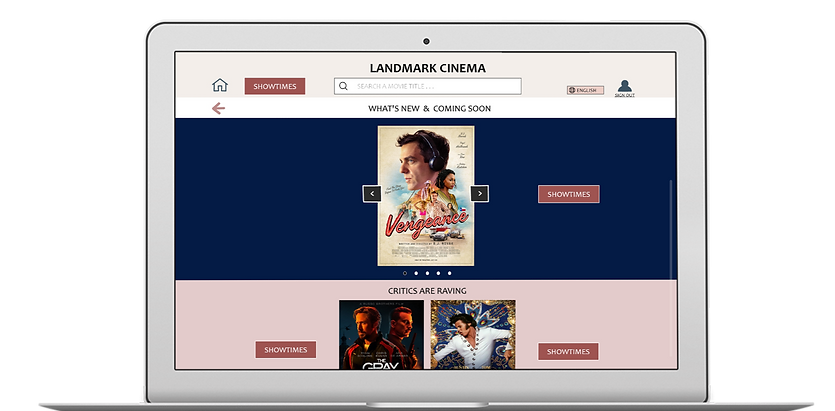Open the Elvis movie poster
The width and height of the screenshot is (835, 411).
point(473,334)
